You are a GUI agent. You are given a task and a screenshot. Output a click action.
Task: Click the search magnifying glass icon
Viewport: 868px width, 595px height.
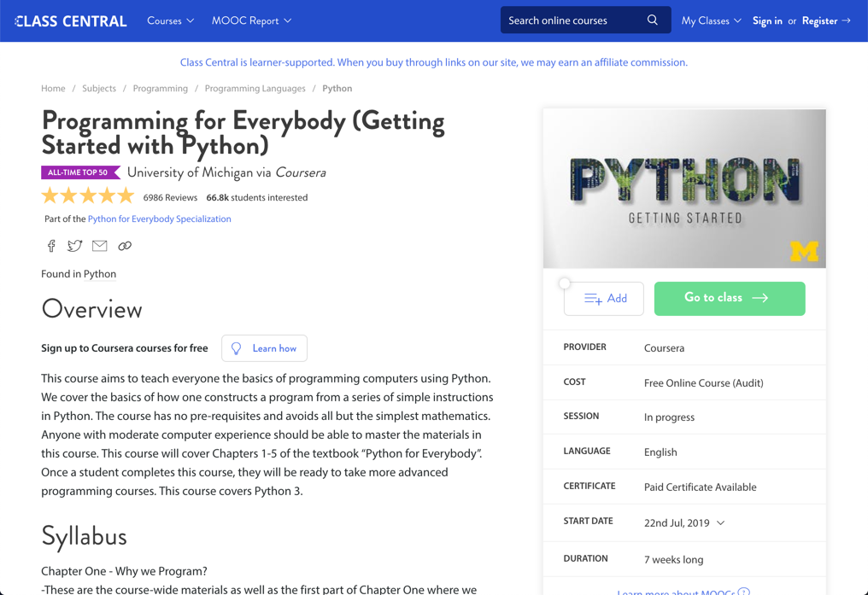point(653,20)
